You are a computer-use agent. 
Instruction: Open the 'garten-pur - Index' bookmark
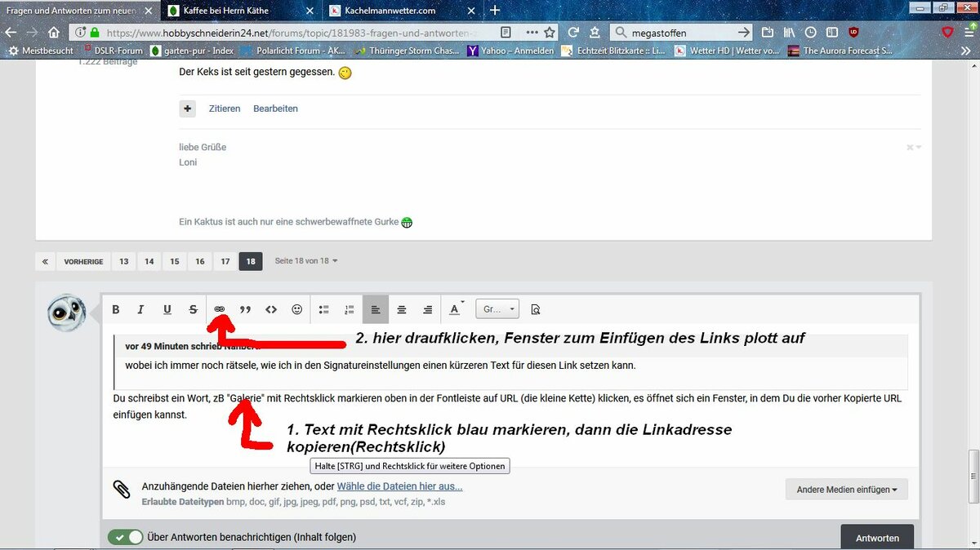pyautogui.click(x=193, y=51)
